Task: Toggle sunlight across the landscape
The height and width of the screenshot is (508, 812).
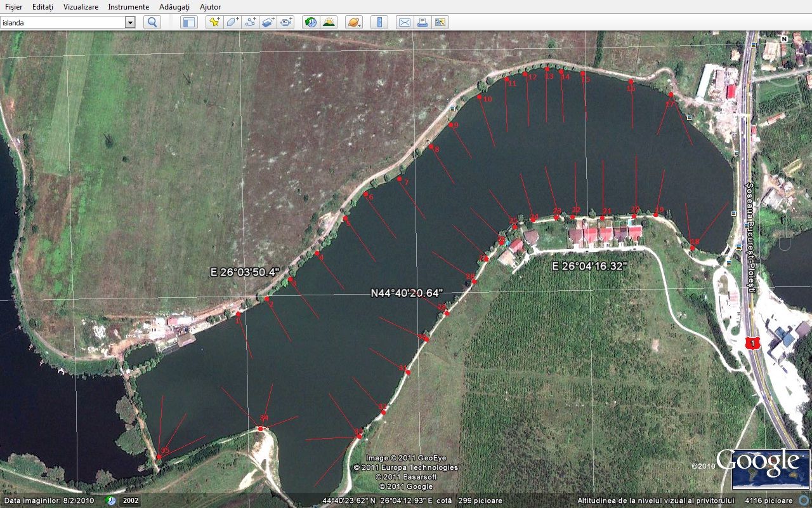Action: click(x=329, y=22)
